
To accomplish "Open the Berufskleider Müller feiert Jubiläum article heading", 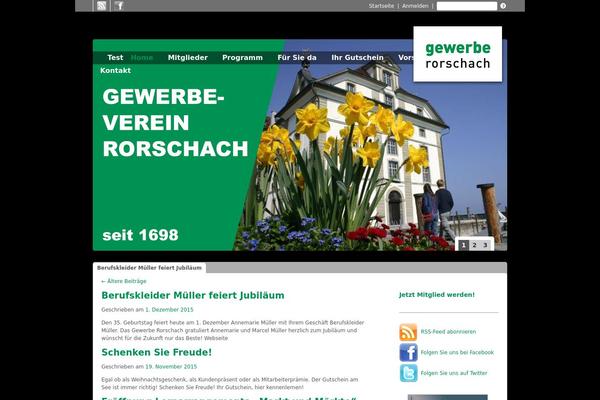I will click(193, 295).
